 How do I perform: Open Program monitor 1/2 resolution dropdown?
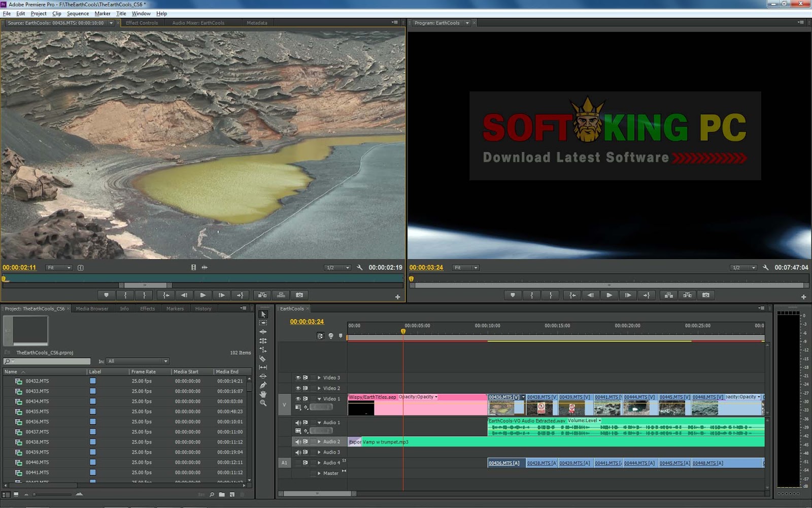pyautogui.click(x=743, y=268)
